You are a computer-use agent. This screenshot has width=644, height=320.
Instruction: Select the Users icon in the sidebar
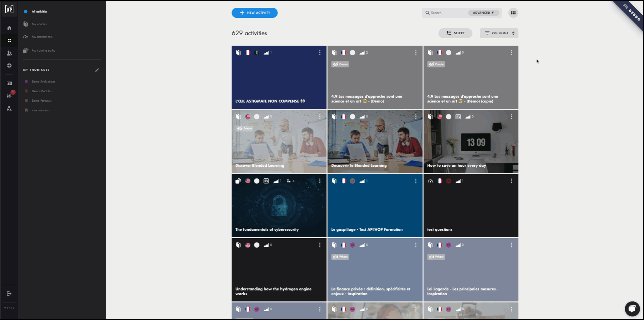point(9,53)
